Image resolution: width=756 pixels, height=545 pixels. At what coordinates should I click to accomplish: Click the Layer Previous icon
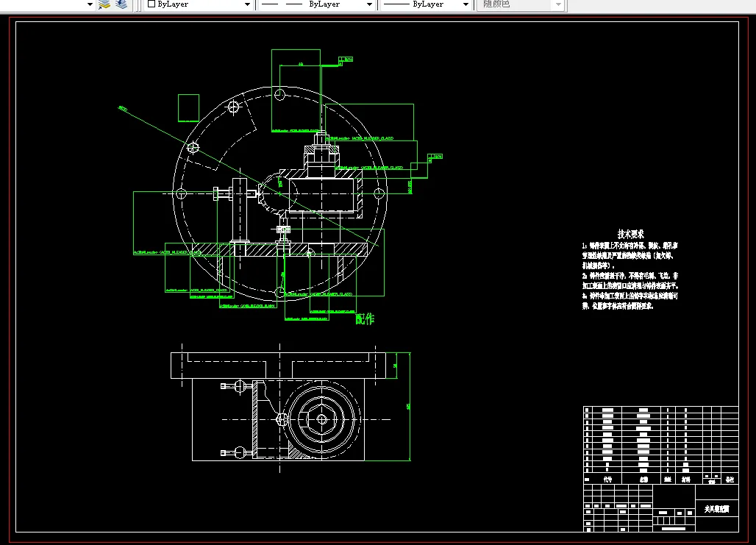[x=121, y=4]
